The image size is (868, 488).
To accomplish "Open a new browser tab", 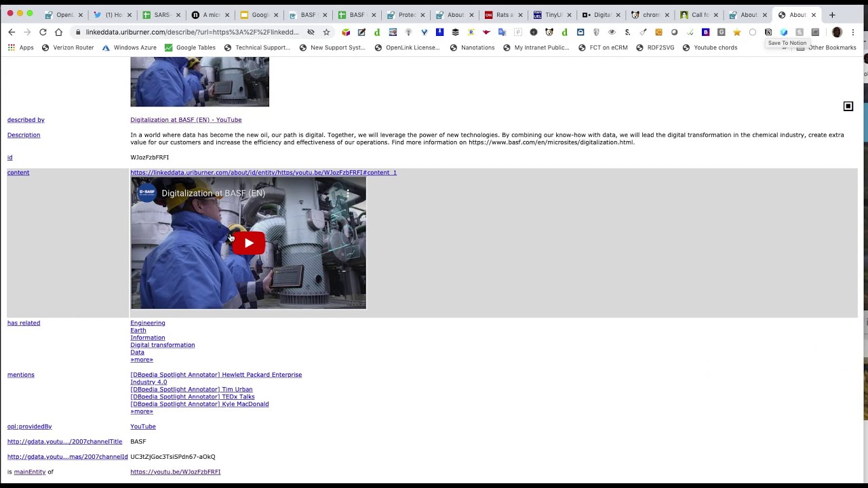I will pyautogui.click(x=832, y=15).
